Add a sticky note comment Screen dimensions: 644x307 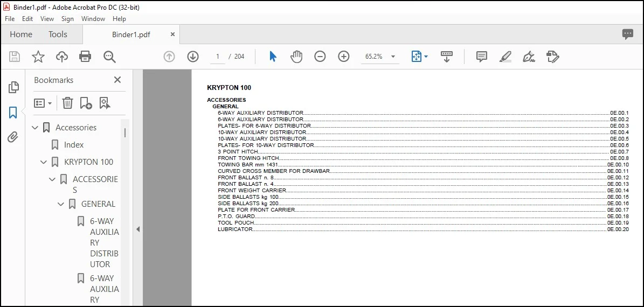(482, 57)
